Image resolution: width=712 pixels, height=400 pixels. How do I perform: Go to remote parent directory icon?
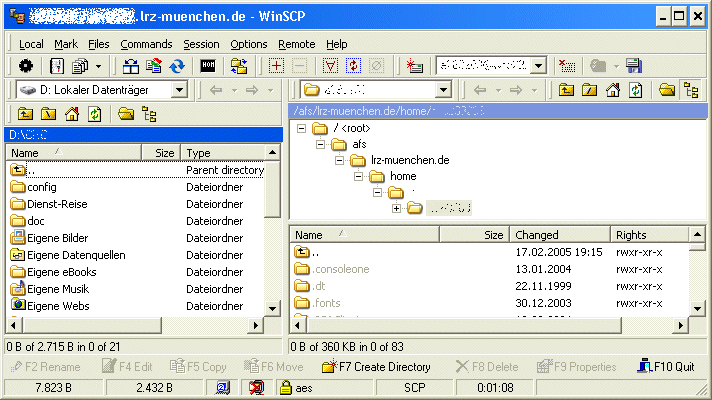pos(566,90)
